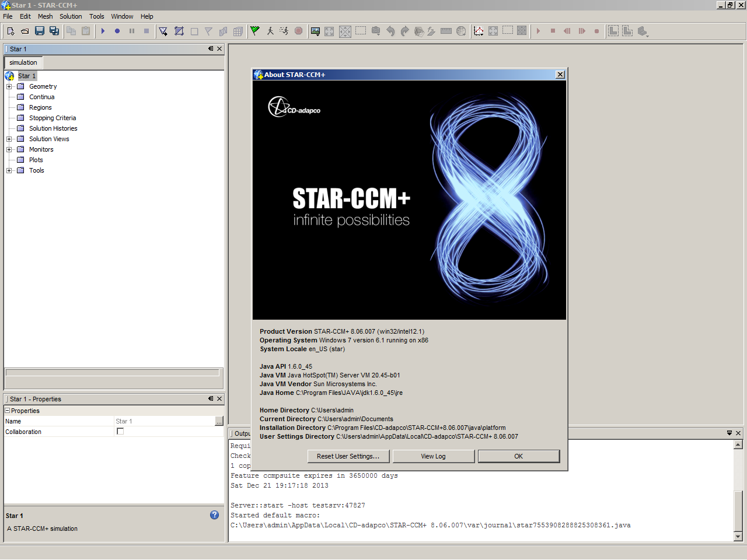Click the simulation tree progress bar
The width and height of the screenshot is (747, 560).
tap(113, 372)
